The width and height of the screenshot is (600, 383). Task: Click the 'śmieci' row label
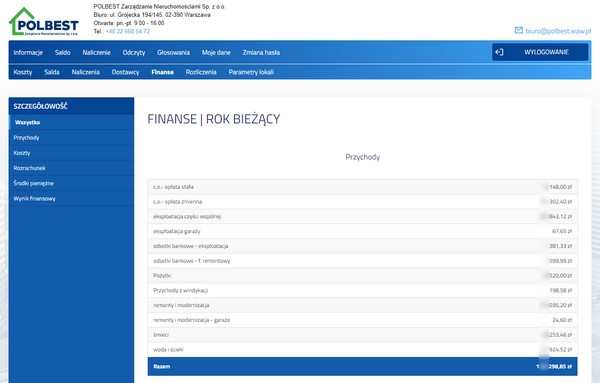[x=161, y=335]
